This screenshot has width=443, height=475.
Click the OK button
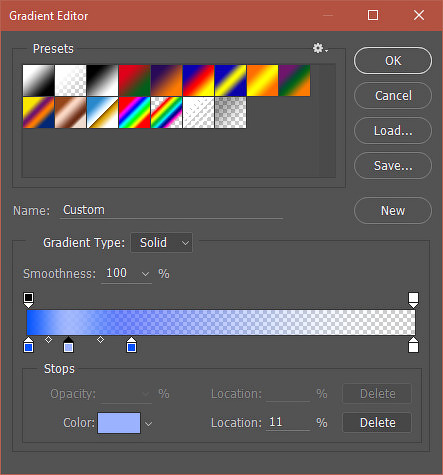pos(393,61)
